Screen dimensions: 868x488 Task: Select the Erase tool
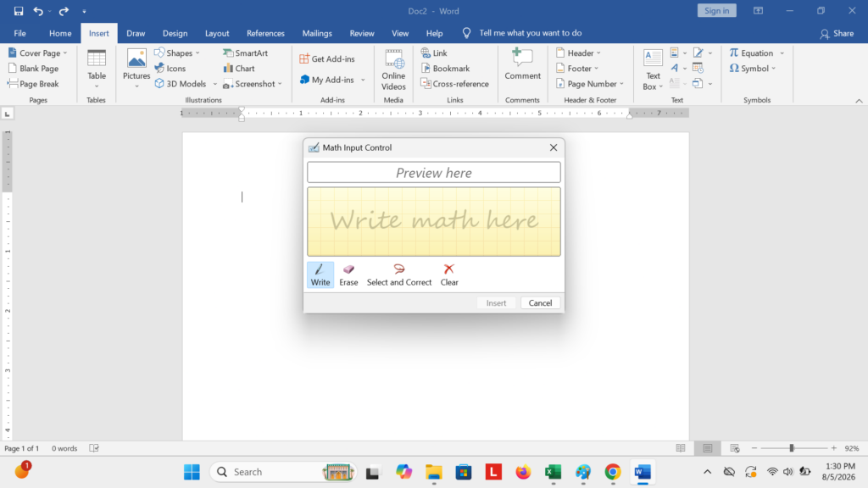tap(348, 275)
